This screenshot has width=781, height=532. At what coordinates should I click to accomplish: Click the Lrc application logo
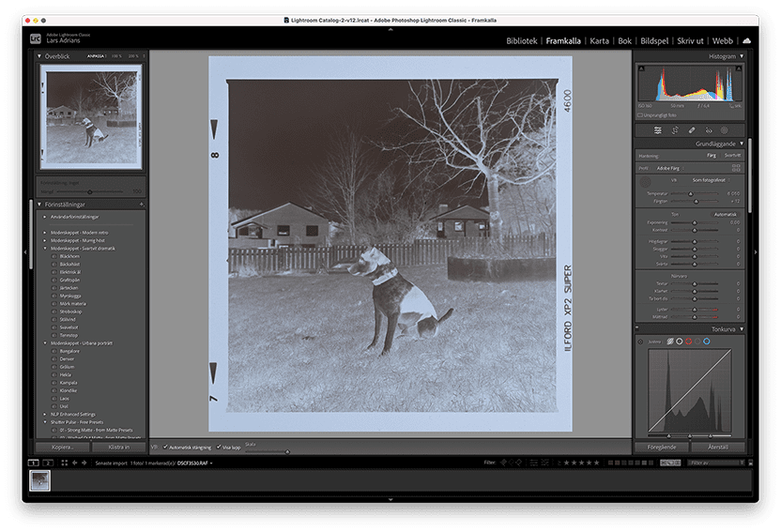coord(36,38)
